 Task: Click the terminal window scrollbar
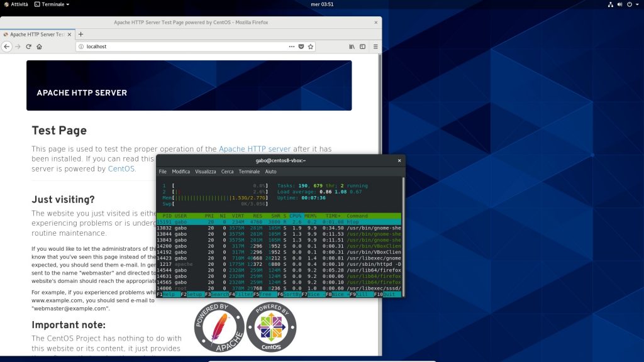coord(403,236)
